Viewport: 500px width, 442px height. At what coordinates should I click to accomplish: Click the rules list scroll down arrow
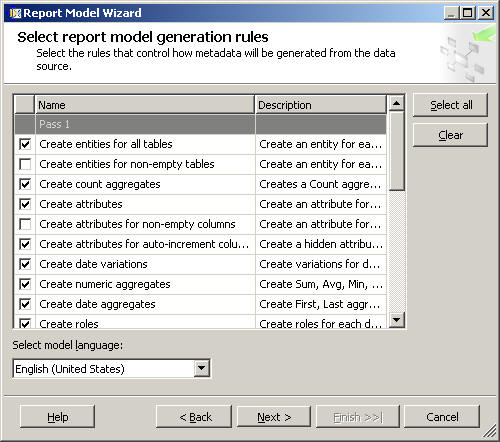(x=396, y=320)
